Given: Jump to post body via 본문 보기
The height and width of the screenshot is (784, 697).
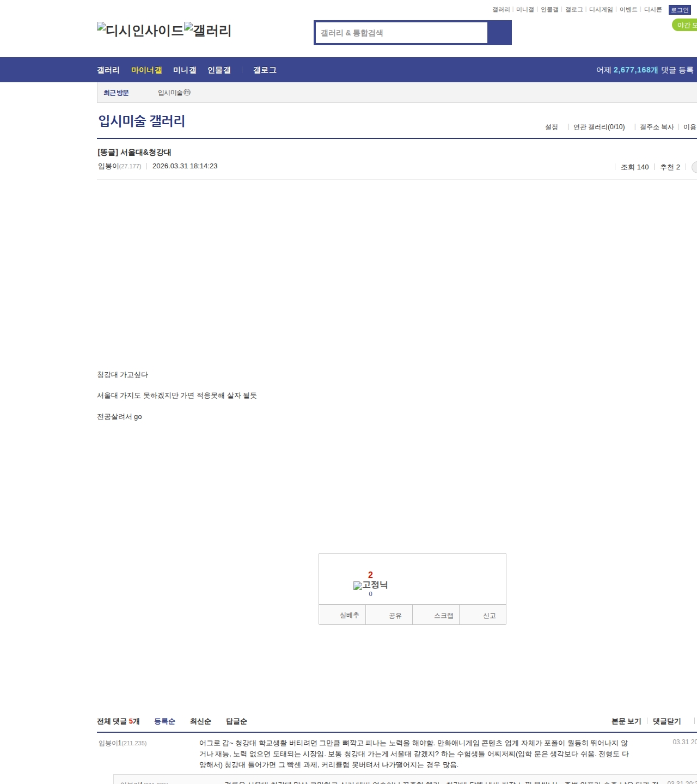Looking at the screenshot, I should pyautogui.click(x=626, y=721).
